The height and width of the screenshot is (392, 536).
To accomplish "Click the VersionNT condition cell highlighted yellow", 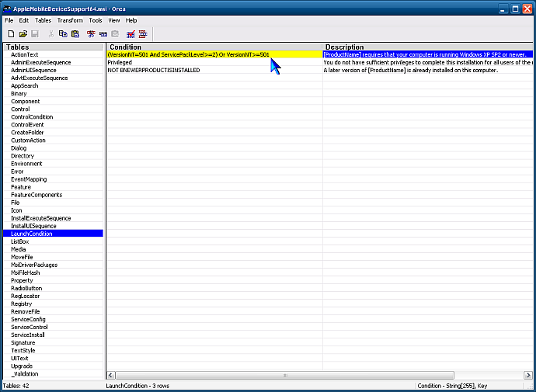I will (214, 54).
